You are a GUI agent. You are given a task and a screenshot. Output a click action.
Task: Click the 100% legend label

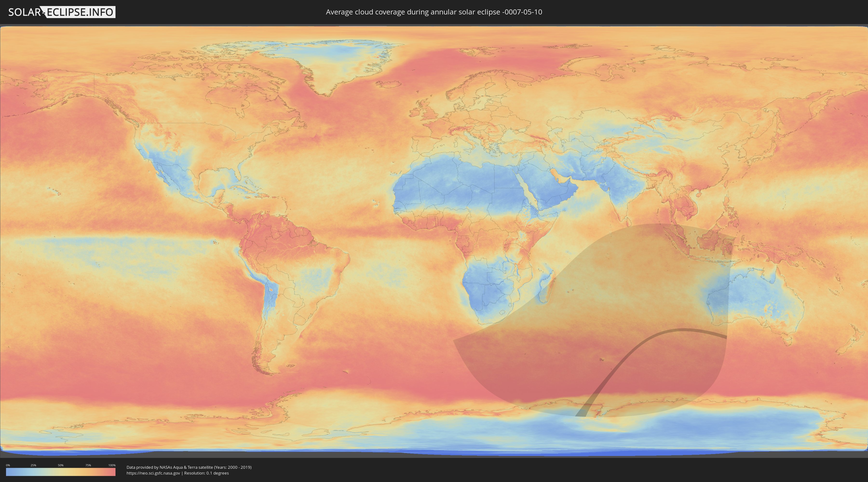112,465
